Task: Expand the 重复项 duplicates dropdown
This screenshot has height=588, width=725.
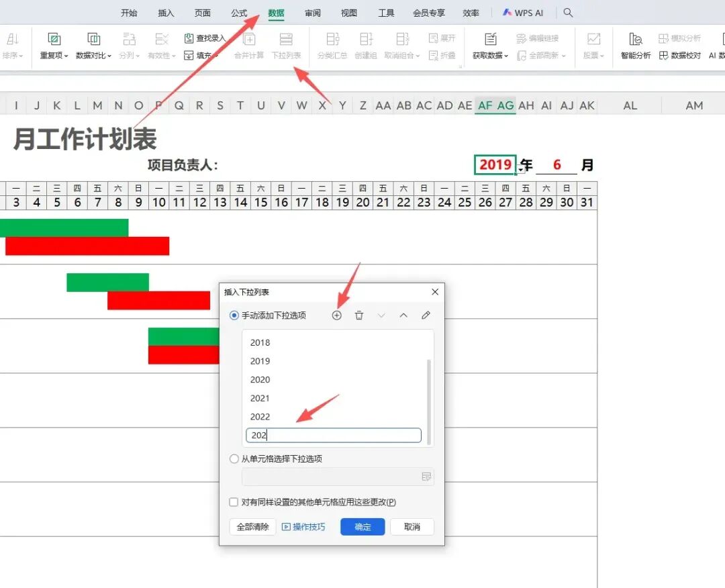Action: (54, 46)
